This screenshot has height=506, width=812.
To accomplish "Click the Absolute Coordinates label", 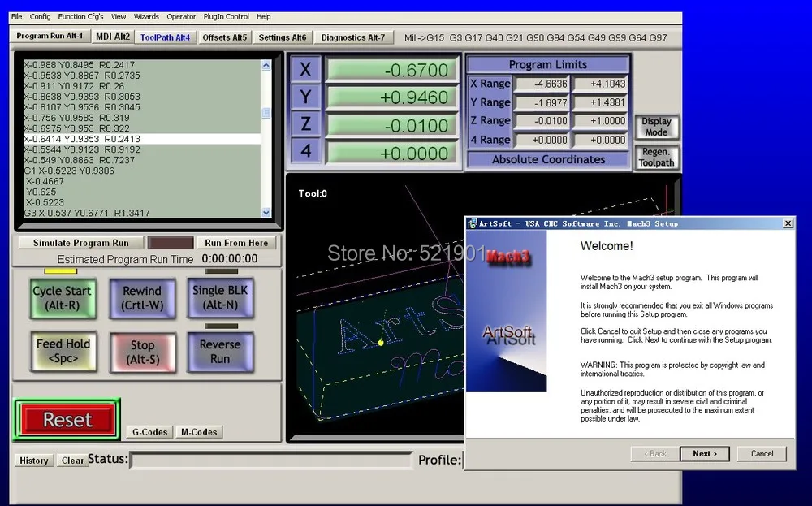I will 548,159.
